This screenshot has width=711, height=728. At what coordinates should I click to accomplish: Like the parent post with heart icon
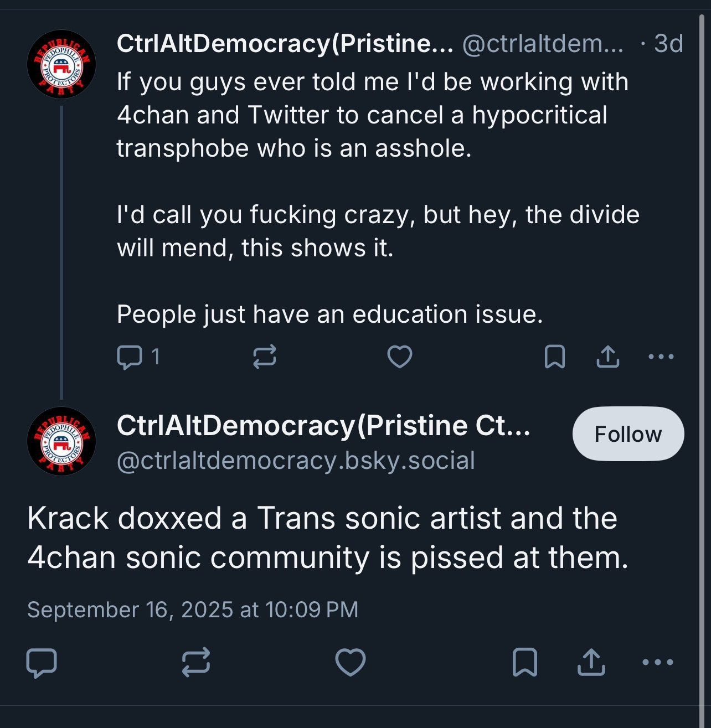click(x=399, y=357)
